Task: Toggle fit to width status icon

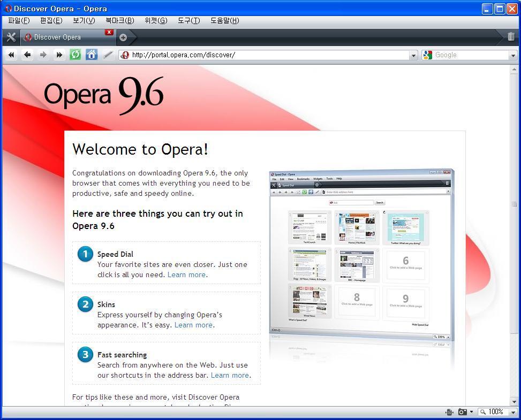Action: coord(449,412)
